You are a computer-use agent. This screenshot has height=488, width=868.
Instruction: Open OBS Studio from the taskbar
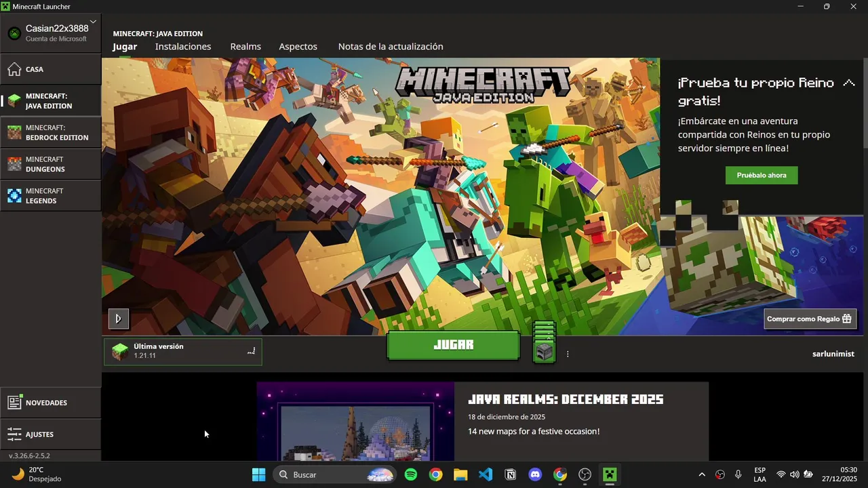point(585,474)
